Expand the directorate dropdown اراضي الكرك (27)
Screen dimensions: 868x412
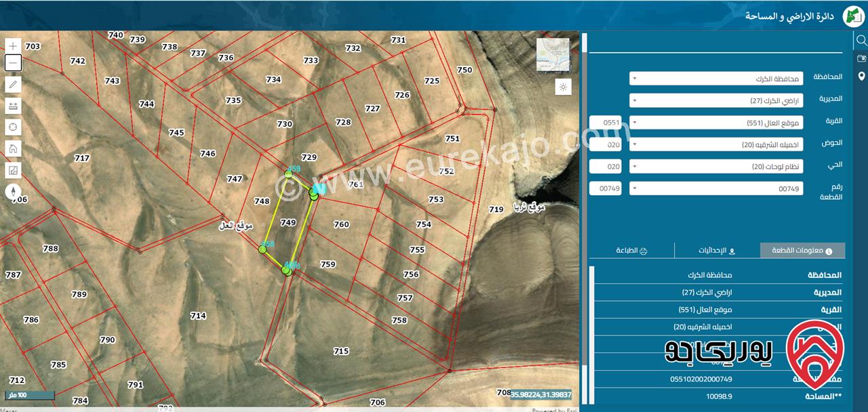click(717, 100)
